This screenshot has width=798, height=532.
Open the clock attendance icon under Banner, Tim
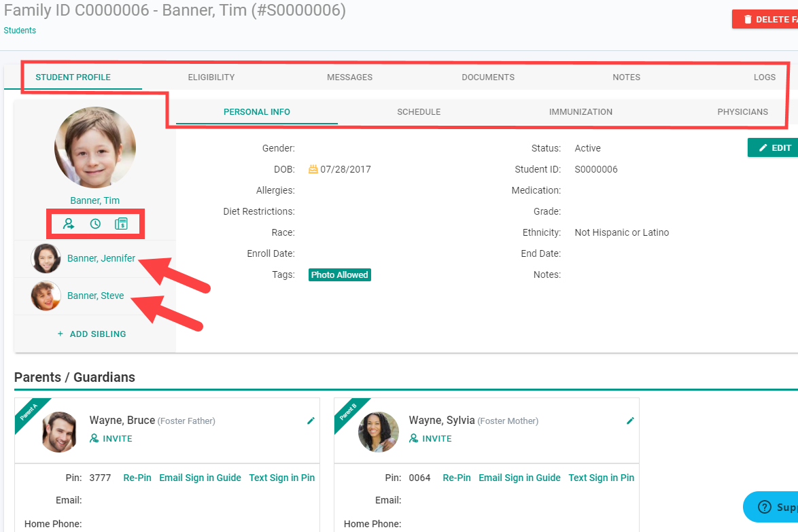(95, 224)
